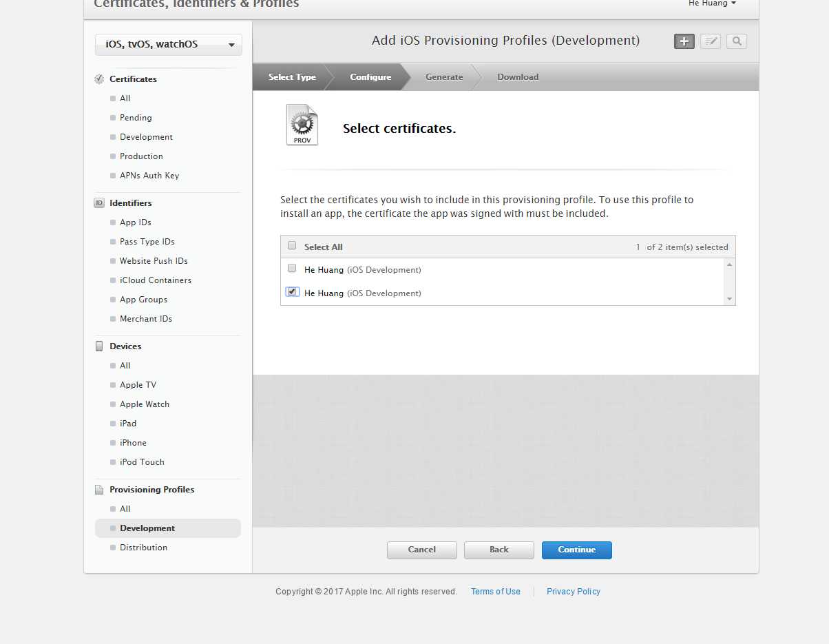Click the add (+) profile icon
Image resolution: width=829 pixels, height=644 pixels.
(x=684, y=41)
